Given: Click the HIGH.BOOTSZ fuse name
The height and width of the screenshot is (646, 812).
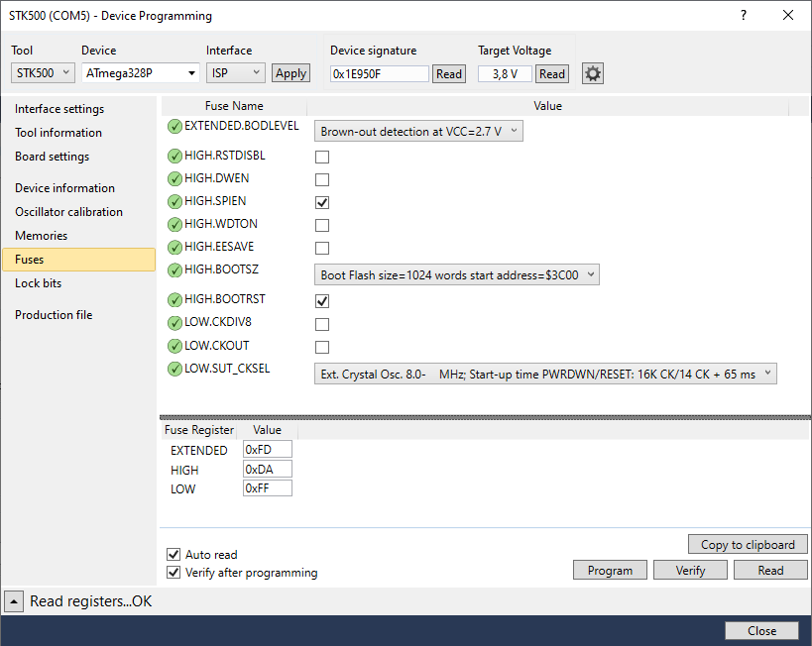Looking at the screenshot, I should point(221,269).
